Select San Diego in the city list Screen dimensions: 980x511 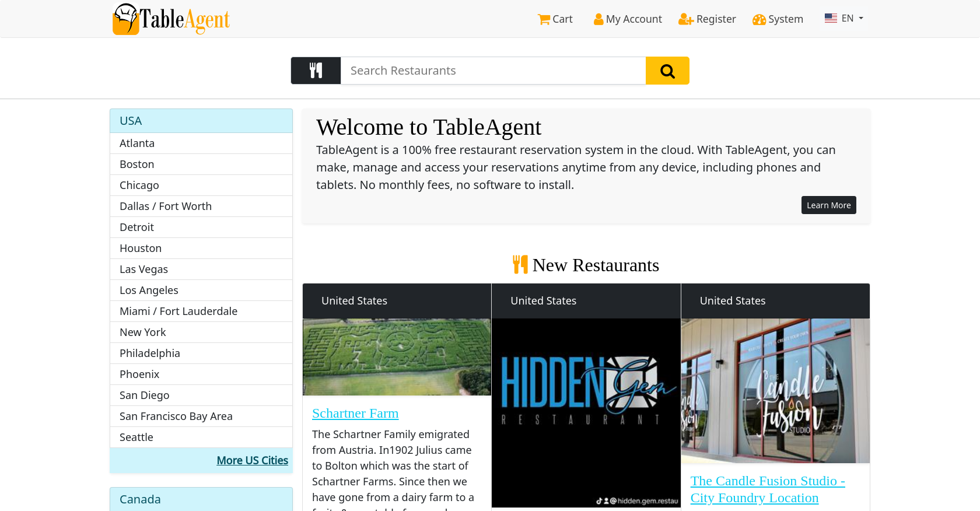(201, 395)
